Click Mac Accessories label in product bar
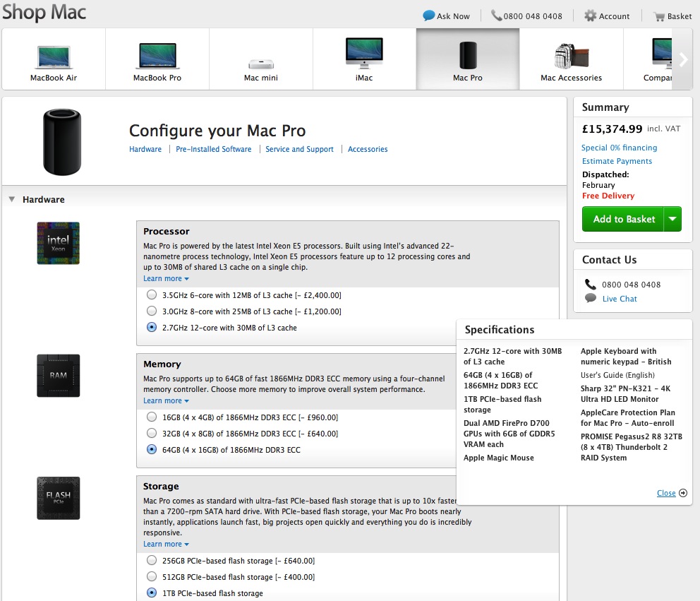Screen dimensions: 700x601 pyautogui.click(x=572, y=78)
